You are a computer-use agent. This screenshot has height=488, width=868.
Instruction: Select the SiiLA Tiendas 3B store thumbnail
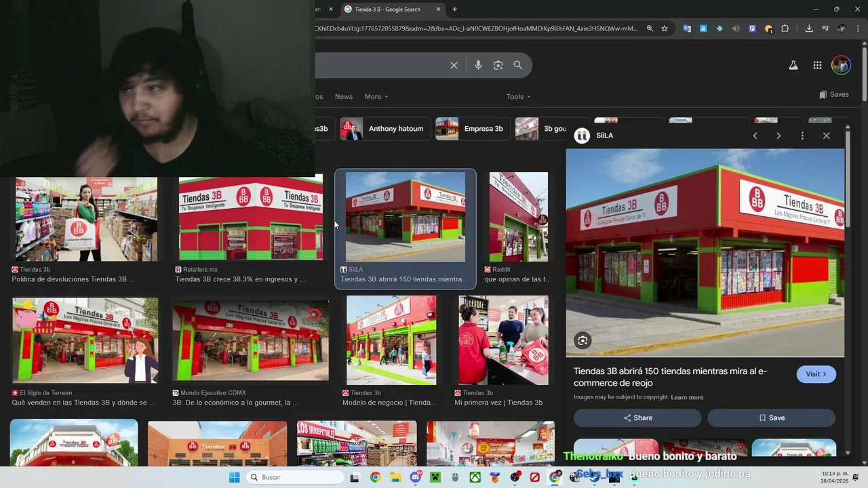tap(406, 217)
